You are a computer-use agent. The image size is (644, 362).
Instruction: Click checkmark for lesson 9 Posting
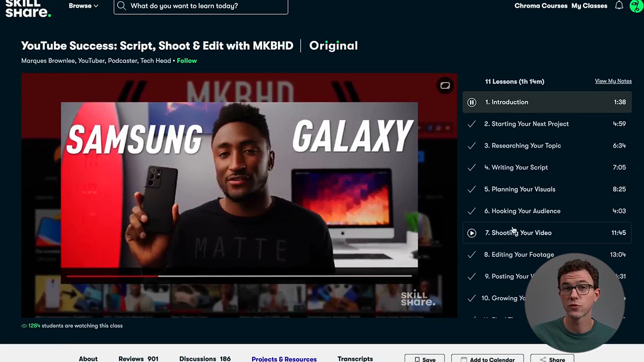pos(472,277)
